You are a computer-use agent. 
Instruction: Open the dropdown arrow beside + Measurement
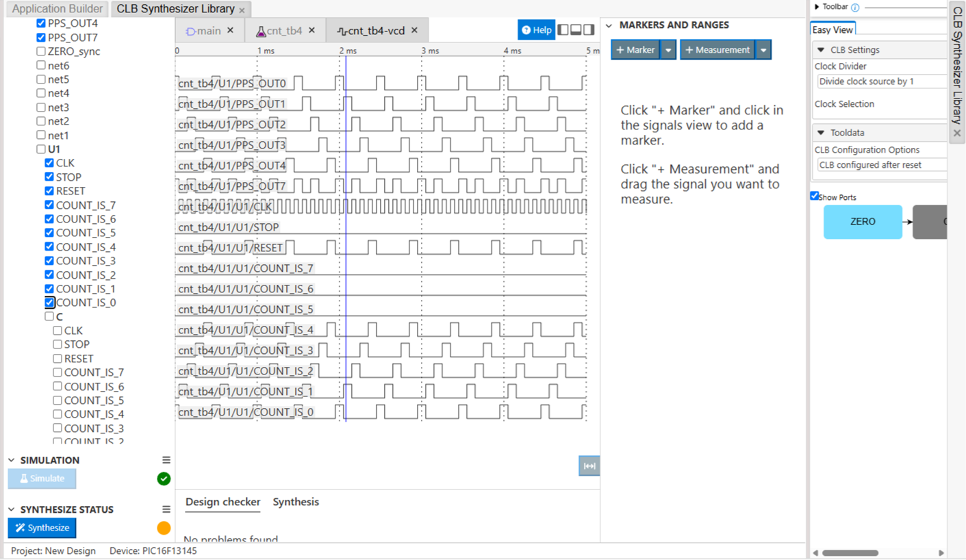763,50
